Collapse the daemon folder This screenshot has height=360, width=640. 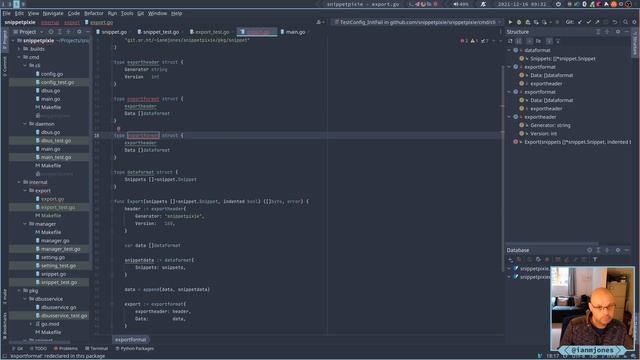25,124
